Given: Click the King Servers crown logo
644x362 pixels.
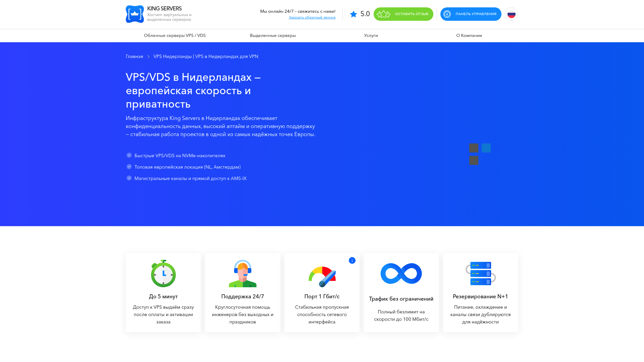Looking at the screenshot, I should [135, 14].
